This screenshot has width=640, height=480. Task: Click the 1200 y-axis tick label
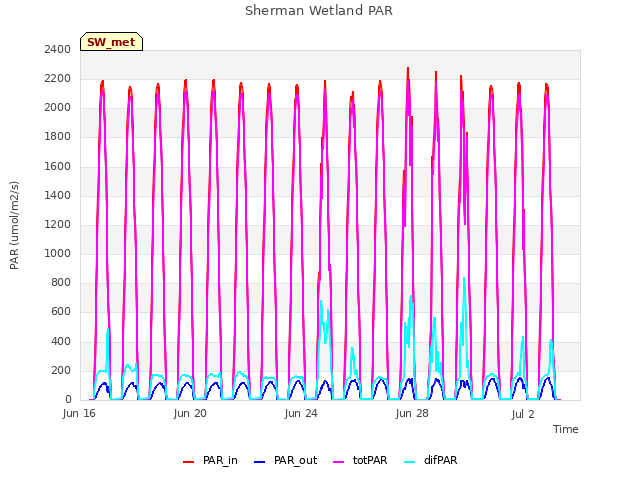pos(58,224)
